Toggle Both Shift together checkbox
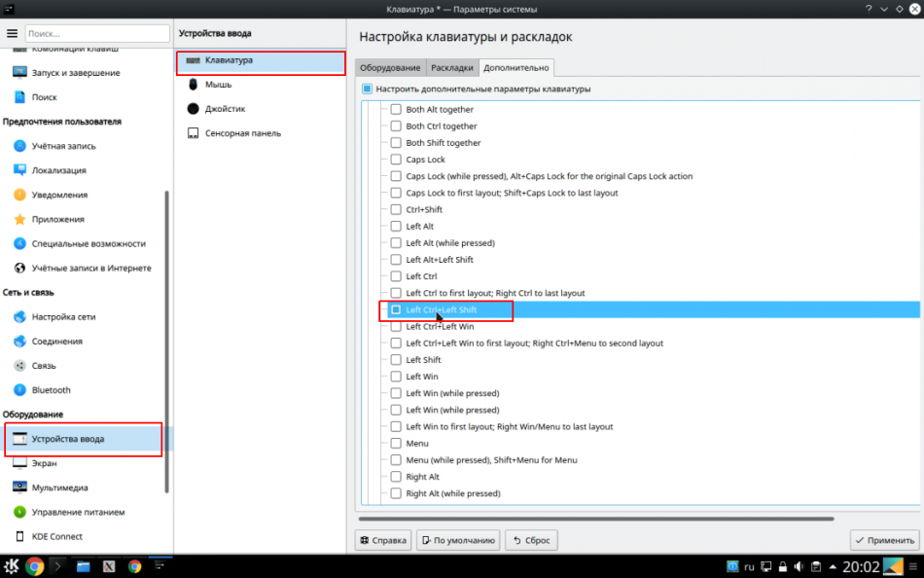This screenshot has height=578, width=924. coord(396,143)
